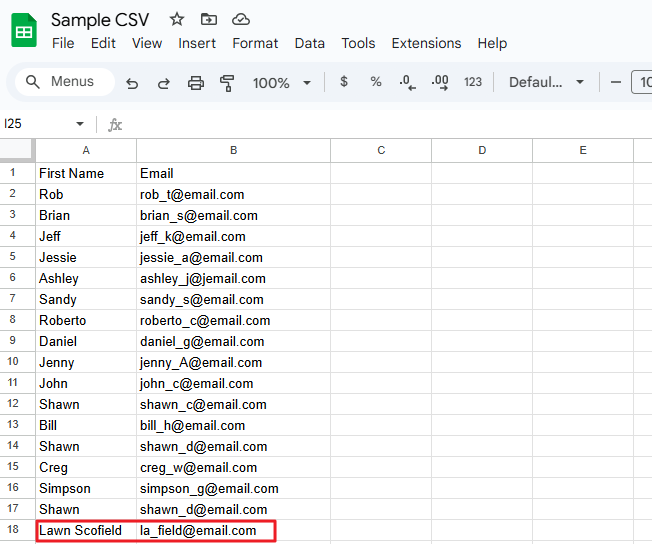This screenshot has width=652, height=544.
Task: Print the spreadsheet using printer icon
Action: tap(196, 83)
